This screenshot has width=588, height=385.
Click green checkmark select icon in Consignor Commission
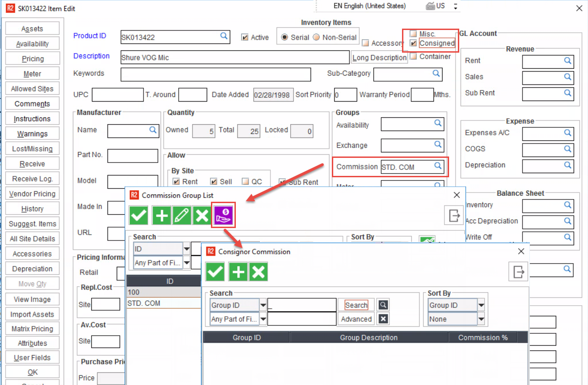point(215,272)
